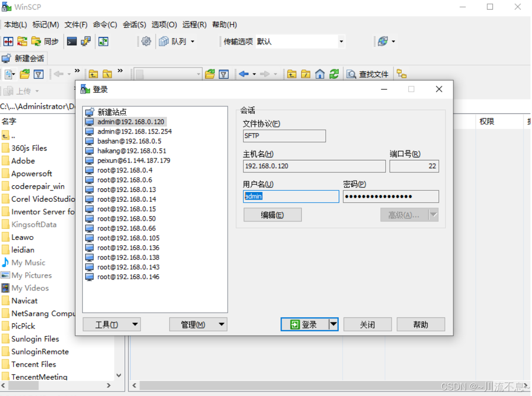The height and width of the screenshot is (396, 532).
Task: Click the 文件协议 SFTP field
Action: click(285, 136)
